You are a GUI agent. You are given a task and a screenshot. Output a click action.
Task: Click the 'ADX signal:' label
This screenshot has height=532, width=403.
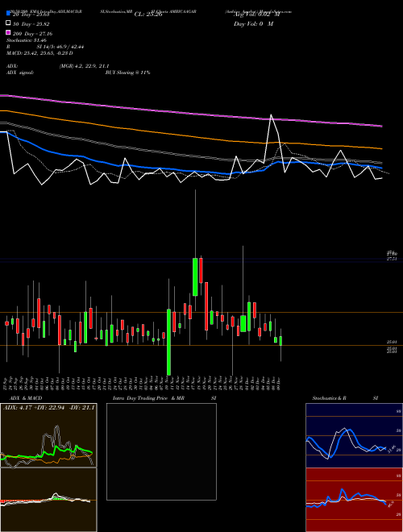(20, 73)
